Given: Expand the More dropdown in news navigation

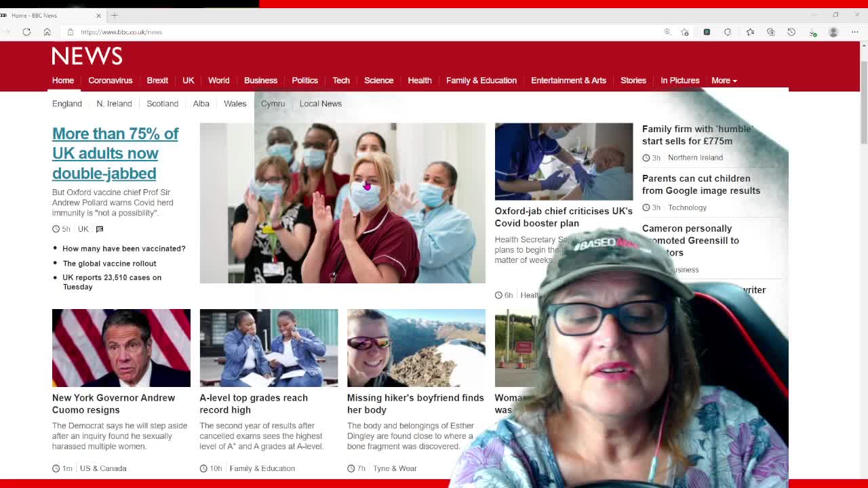Looking at the screenshot, I should pos(724,81).
